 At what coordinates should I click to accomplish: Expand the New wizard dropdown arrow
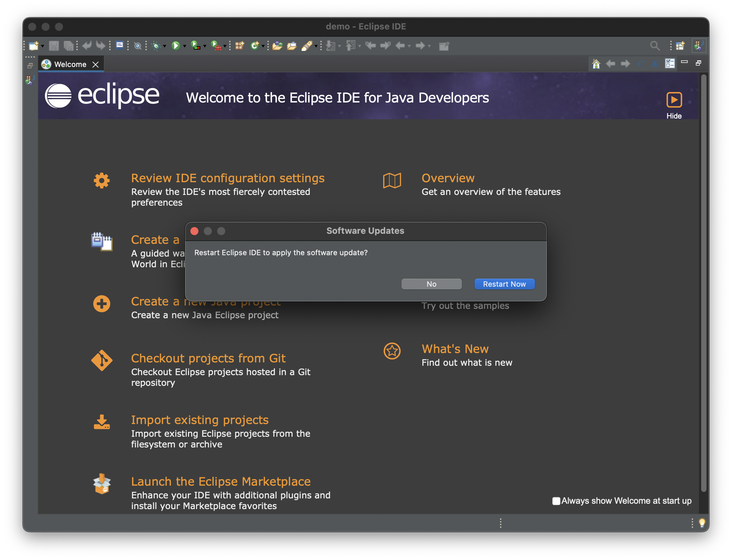pos(43,46)
